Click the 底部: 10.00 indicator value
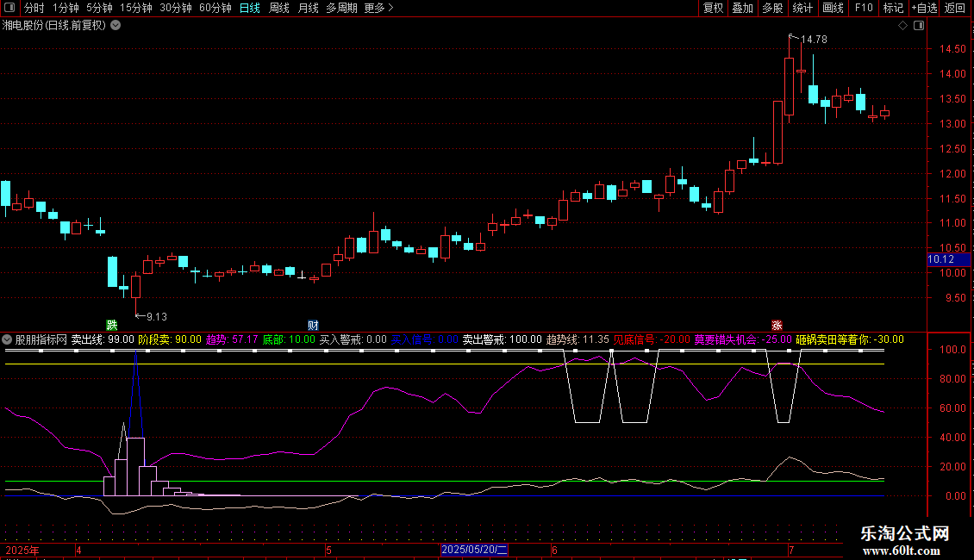The width and height of the screenshot is (974, 560). pyautogui.click(x=289, y=339)
